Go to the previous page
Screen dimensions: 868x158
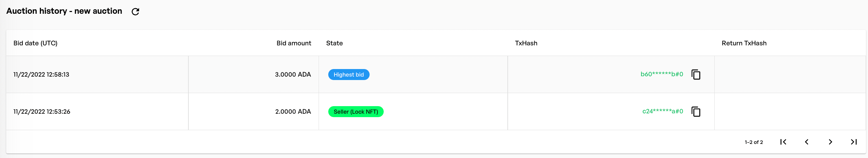click(x=807, y=142)
